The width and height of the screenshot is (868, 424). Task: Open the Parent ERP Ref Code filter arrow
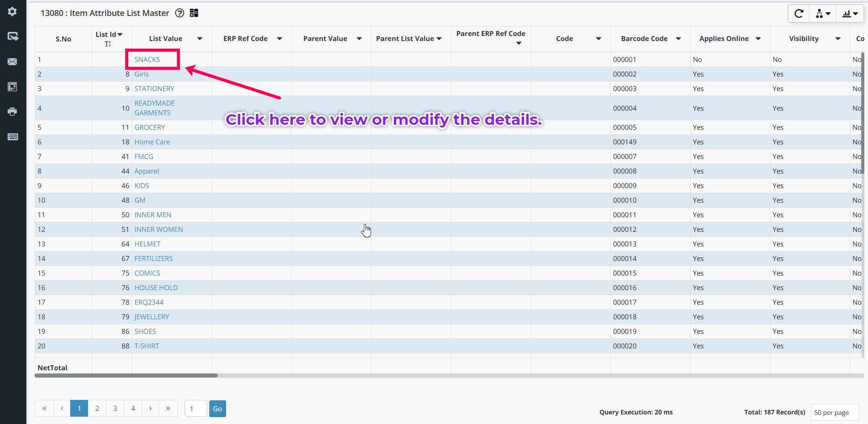point(519,43)
